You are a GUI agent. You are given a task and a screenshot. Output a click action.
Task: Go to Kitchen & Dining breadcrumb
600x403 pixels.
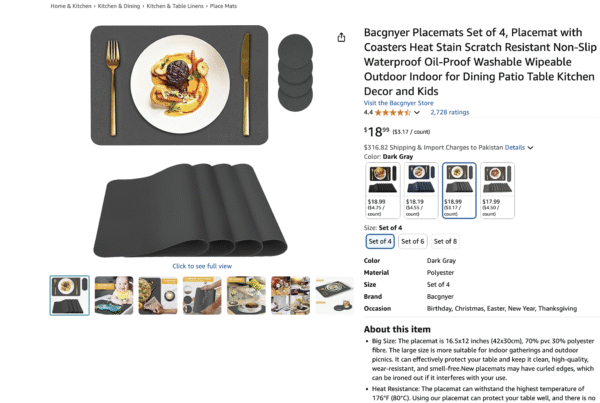[119, 6]
